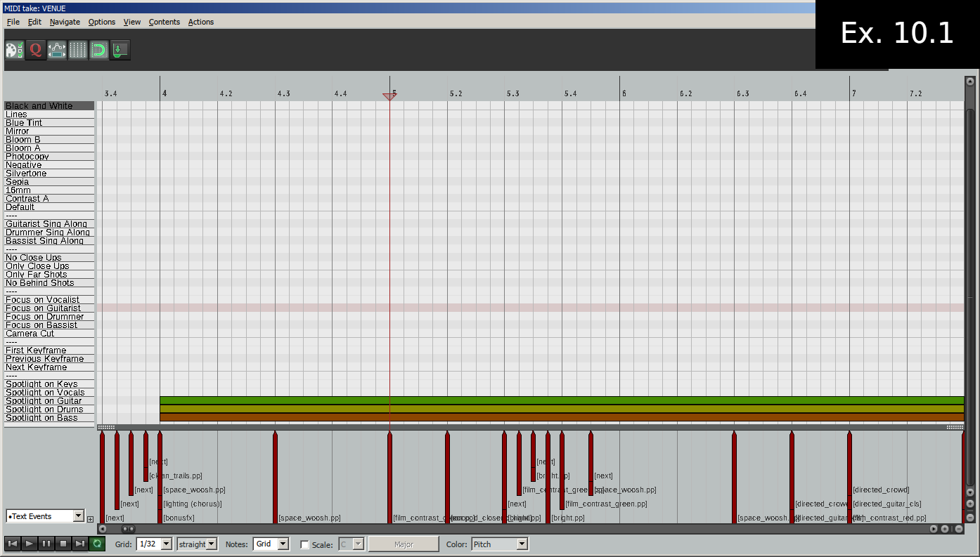Screen dimensions: 980x557
Task: Click the horizontal zoom out minus button
Action: pyautogui.click(x=959, y=529)
